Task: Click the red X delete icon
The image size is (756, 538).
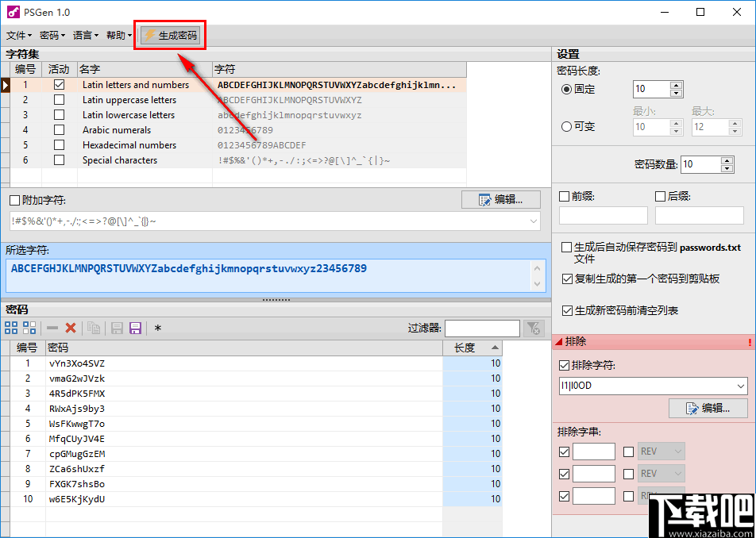Action: pos(71,328)
